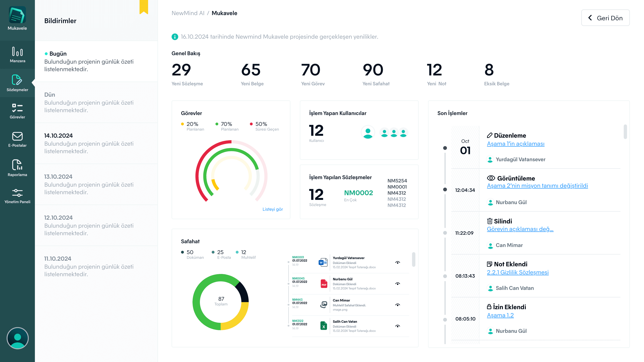Toggle the eye icon on NM0045 PDF row
The width and height of the screenshot is (644, 362).
click(398, 284)
